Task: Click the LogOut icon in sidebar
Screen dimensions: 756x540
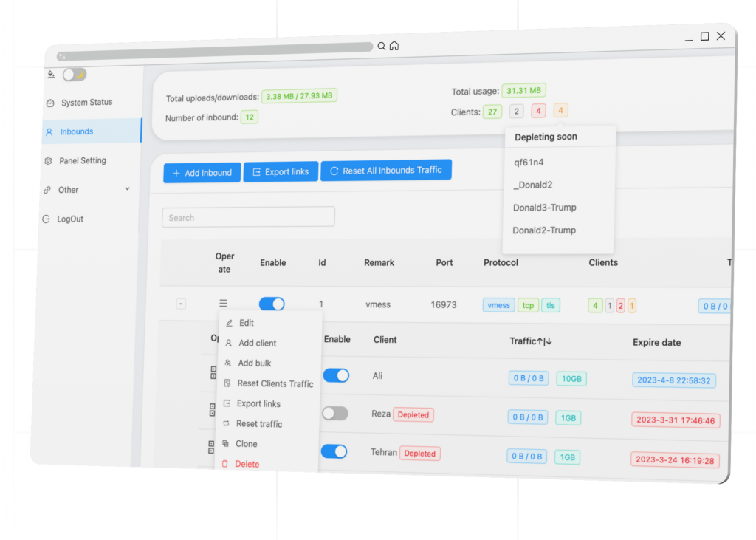Action: [x=46, y=219]
